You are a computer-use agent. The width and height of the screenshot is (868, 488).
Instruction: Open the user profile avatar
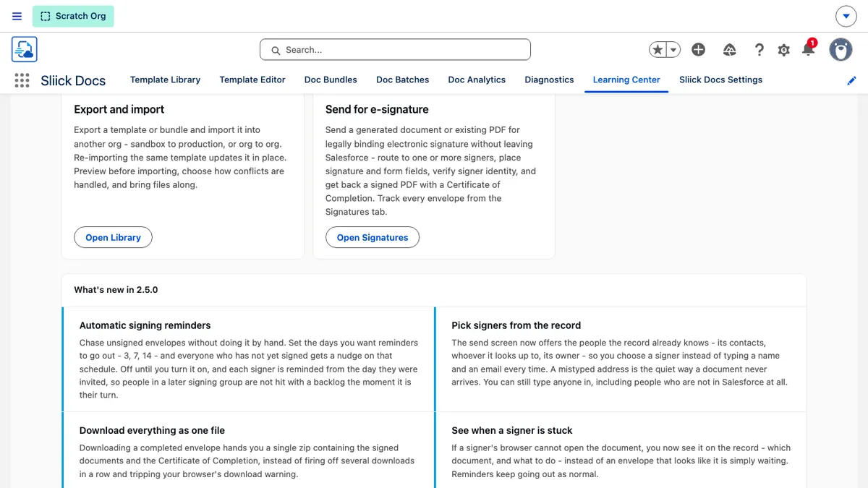point(841,50)
